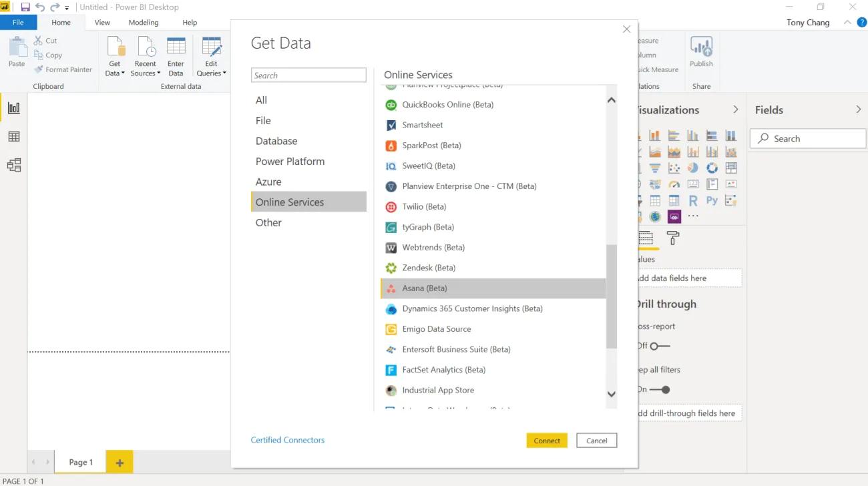The image size is (868, 486).
Task: Select the pie chart visualization
Action: click(x=692, y=168)
